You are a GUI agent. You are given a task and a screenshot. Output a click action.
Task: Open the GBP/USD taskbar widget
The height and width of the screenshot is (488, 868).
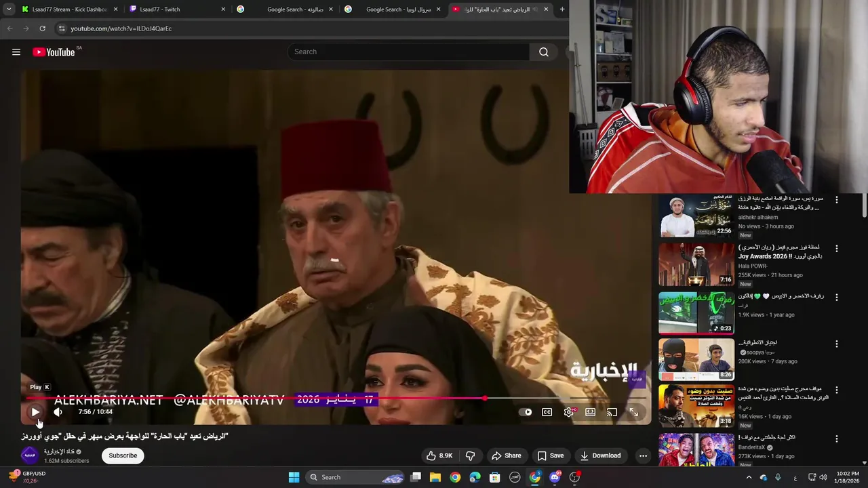click(27, 477)
